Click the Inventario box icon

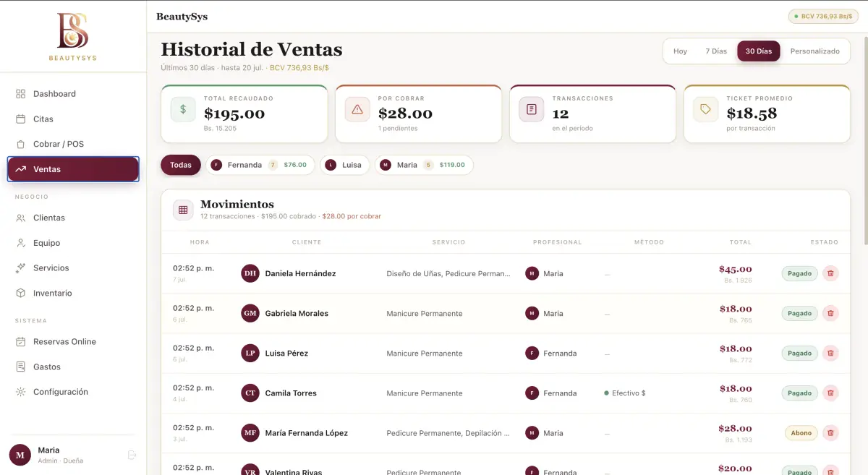(20, 293)
